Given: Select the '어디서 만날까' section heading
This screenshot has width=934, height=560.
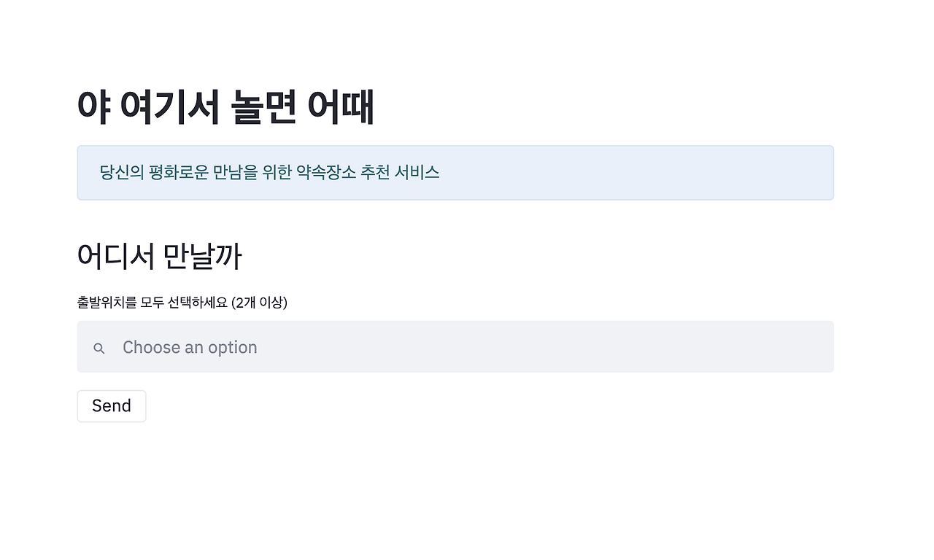Looking at the screenshot, I should click(x=160, y=255).
